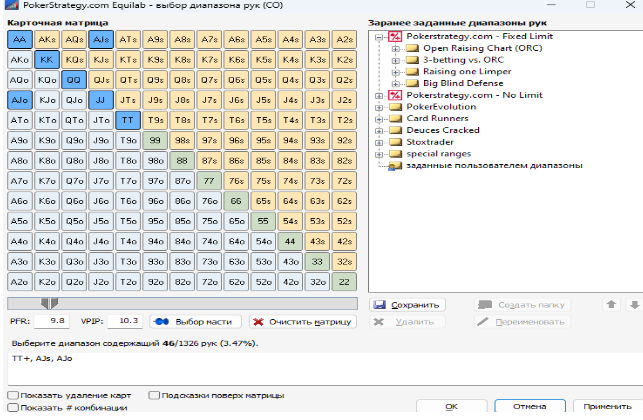The width and height of the screenshot is (643, 420).
Task: Move selected range up with arrow icon
Action: 611,305
